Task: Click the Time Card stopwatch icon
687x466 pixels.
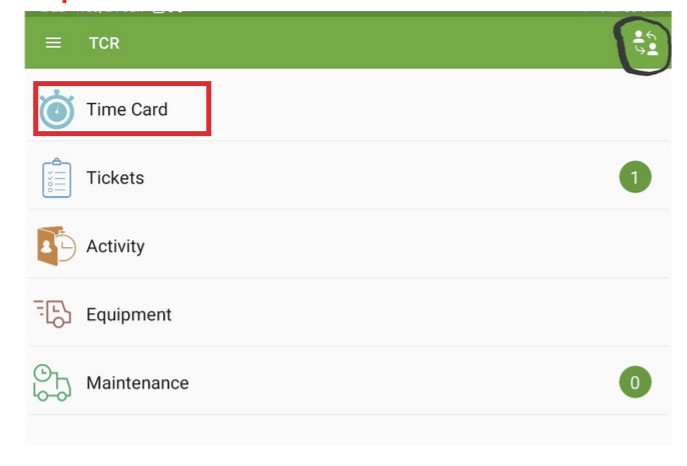Action: [x=57, y=109]
